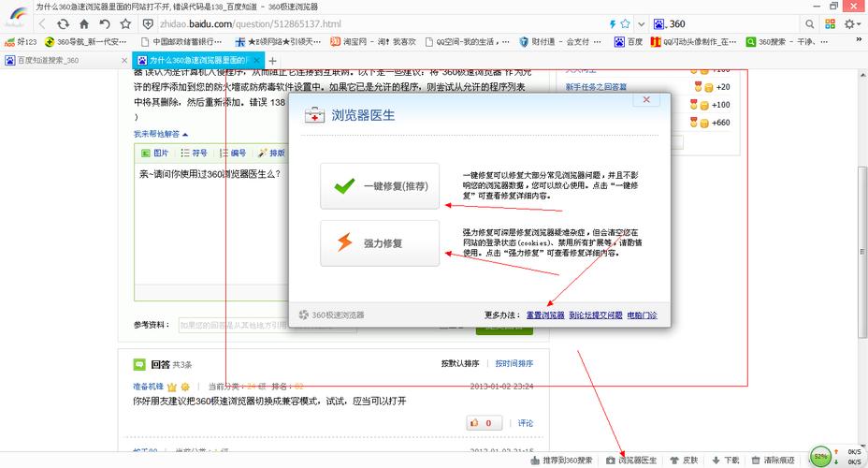The width and height of the screenshot is (868, 468).
Task: Open the 好123 bookmark
Action: (21, 41)
